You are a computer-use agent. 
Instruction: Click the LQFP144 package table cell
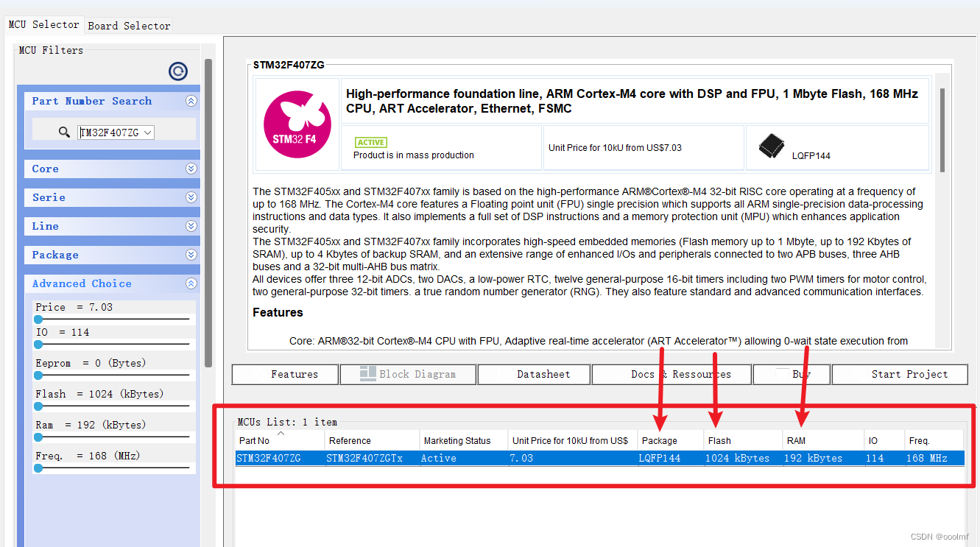pyautogui.click(x=671, y=458)
